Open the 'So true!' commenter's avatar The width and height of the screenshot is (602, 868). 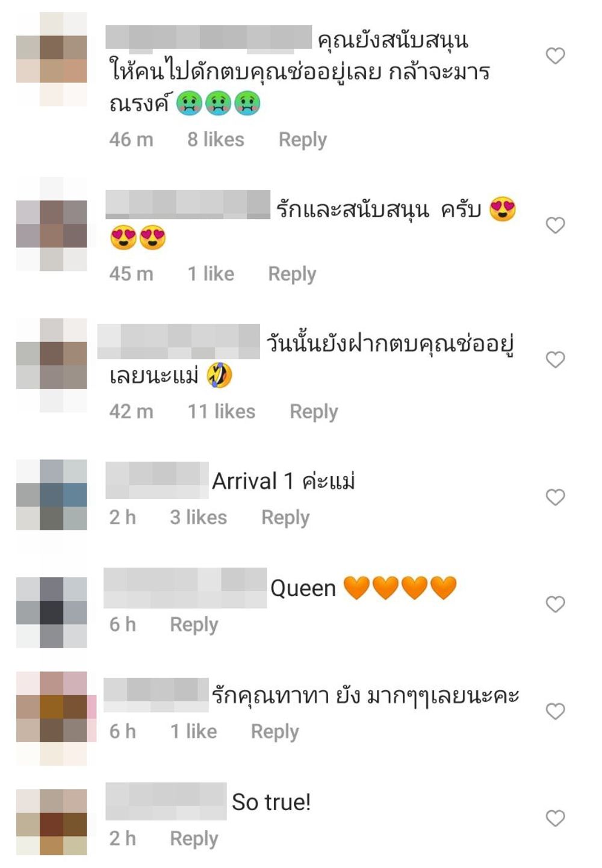51,822
